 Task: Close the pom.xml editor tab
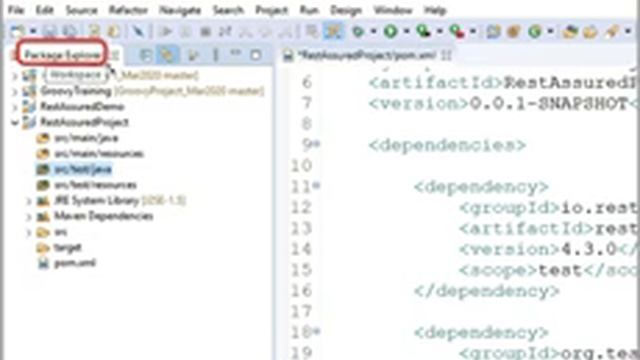click(x=446, y=55)
